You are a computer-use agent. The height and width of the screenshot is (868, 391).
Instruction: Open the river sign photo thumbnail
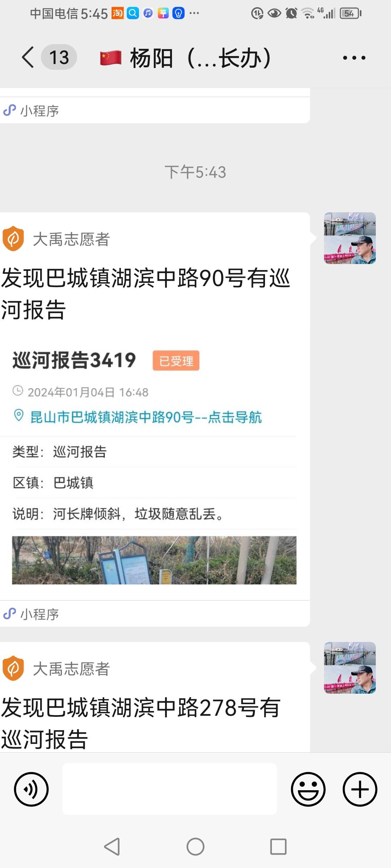pyautogui.click(x=154, y=560)
